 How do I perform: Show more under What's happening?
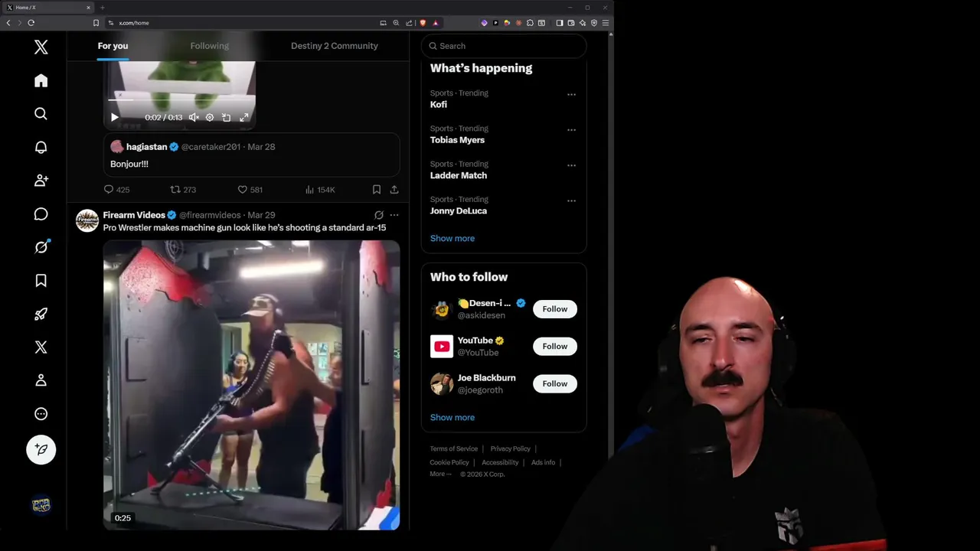point(452,238)
